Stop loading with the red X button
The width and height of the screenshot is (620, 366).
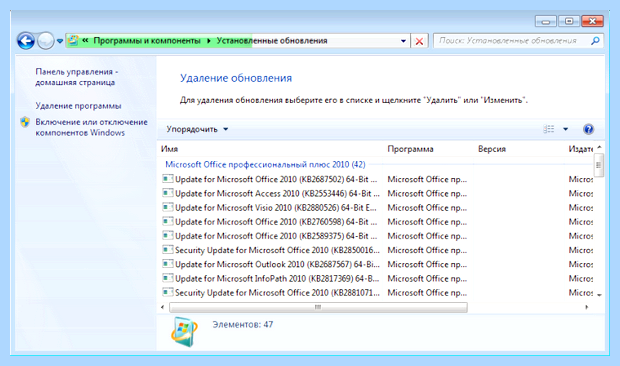click(x=419, y=41)
